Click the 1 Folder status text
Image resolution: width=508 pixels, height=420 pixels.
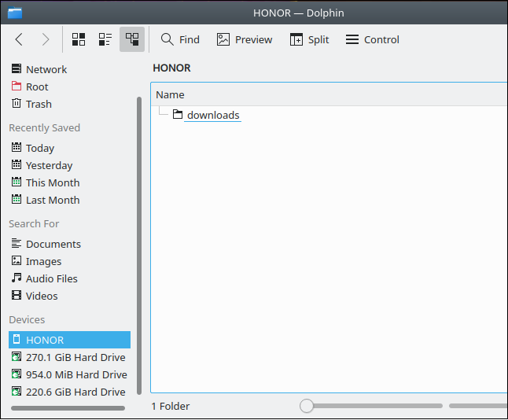(x=171, y=406)
